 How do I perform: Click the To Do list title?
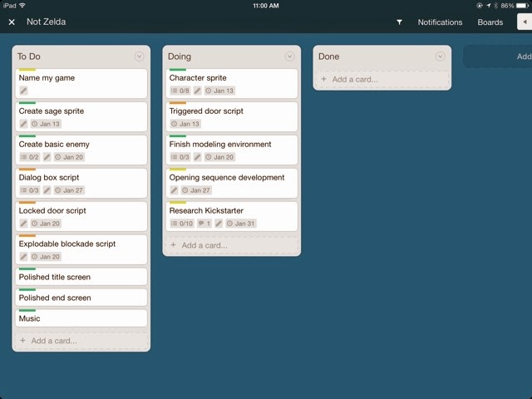coord(29,57)
